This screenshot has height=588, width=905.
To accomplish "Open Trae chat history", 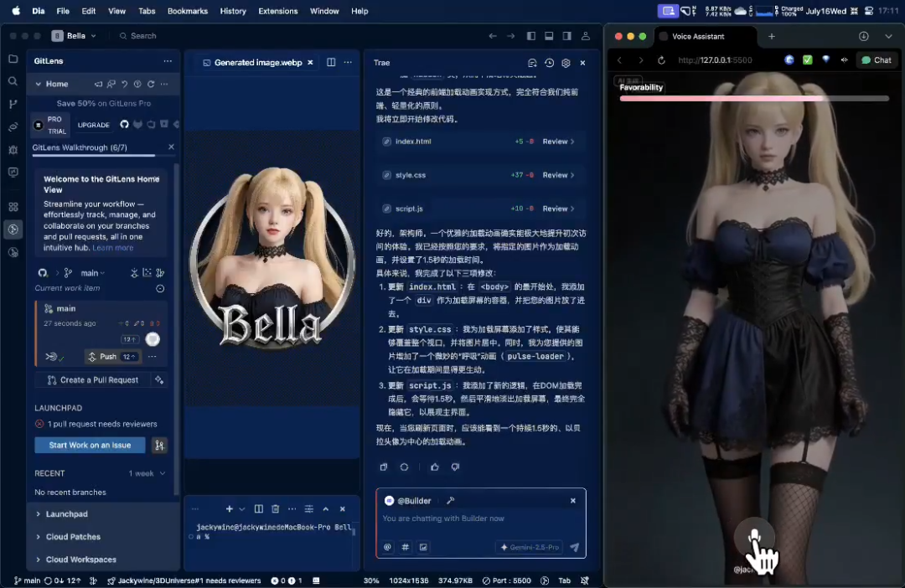I will [x=549, y=62].
